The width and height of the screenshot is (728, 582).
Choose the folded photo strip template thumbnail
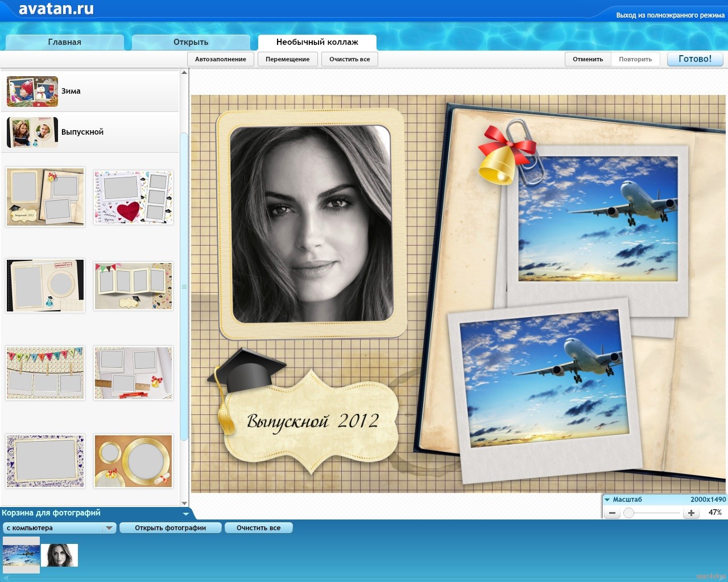[134, 285]
